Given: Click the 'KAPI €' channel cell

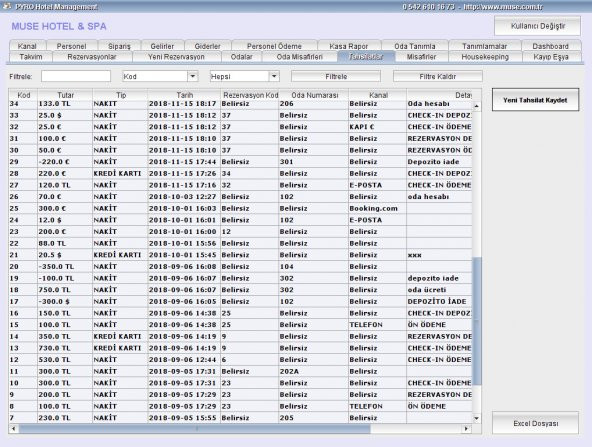Looking at the screenshot, I should click(378, 126).
